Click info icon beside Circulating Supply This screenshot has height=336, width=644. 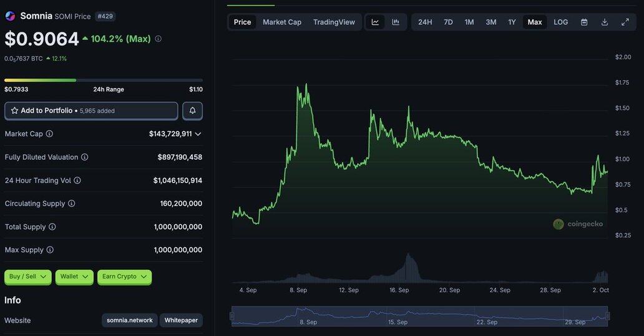click(71, 204)
